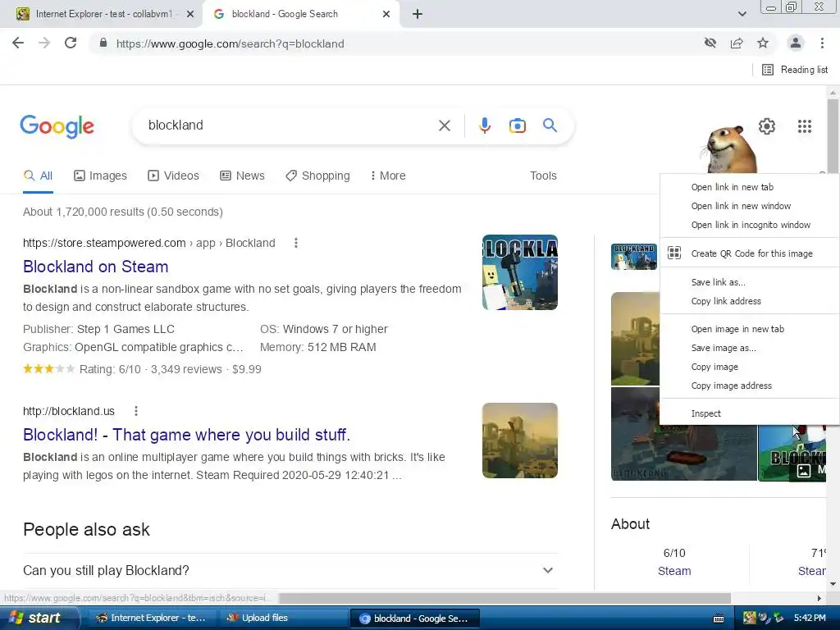Open the Reading list

795,70
